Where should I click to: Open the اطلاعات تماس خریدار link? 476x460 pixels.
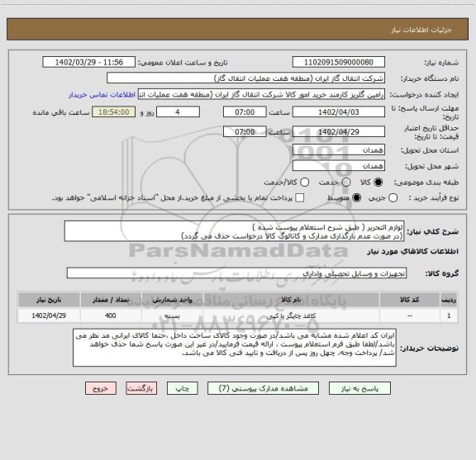pos(102,95)
